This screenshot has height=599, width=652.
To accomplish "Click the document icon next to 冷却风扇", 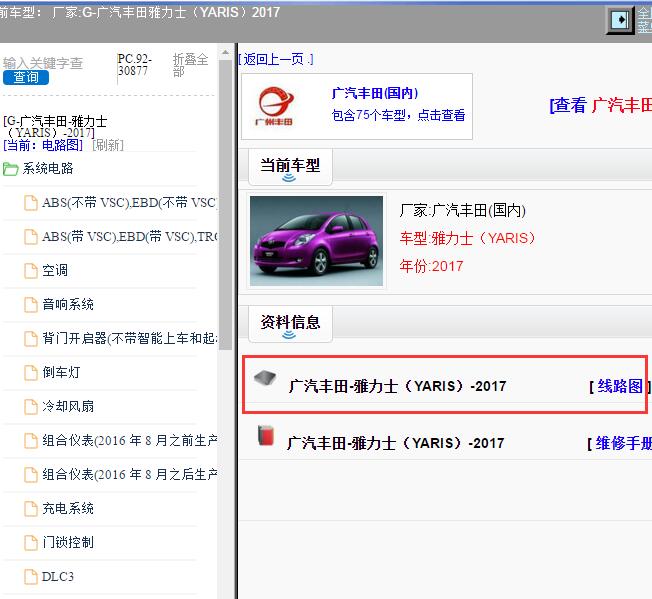I will (x=31, y=407).
